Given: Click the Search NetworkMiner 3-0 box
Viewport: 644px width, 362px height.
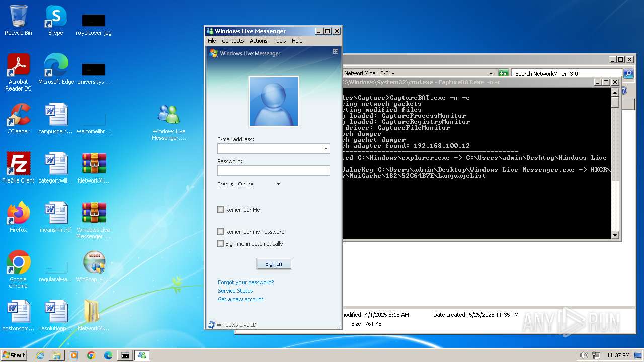Looking at the screenshot, I should [x=567, y=73].
